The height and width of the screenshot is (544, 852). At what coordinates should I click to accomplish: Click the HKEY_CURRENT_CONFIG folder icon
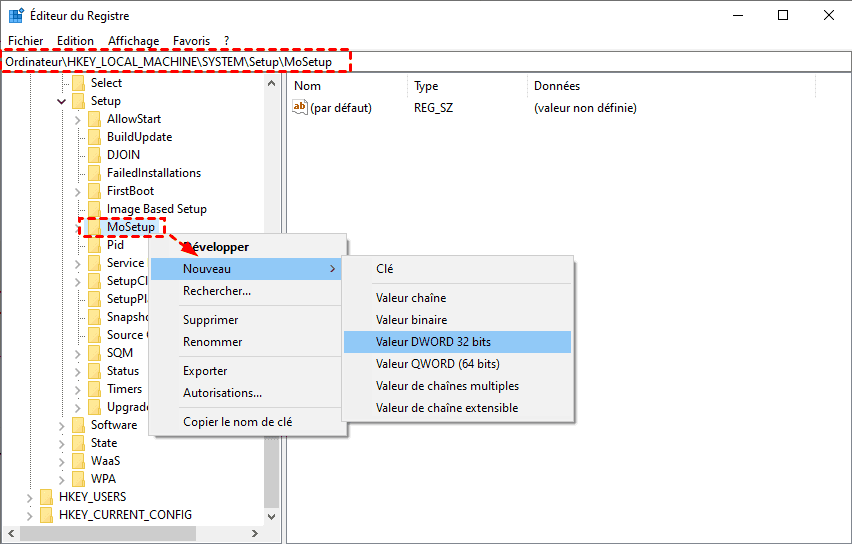47,515
